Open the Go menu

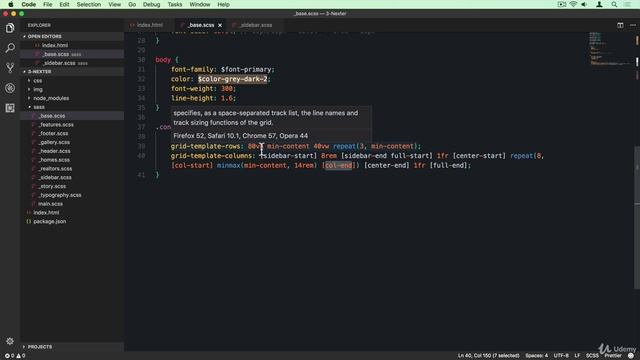pos(132,4)
